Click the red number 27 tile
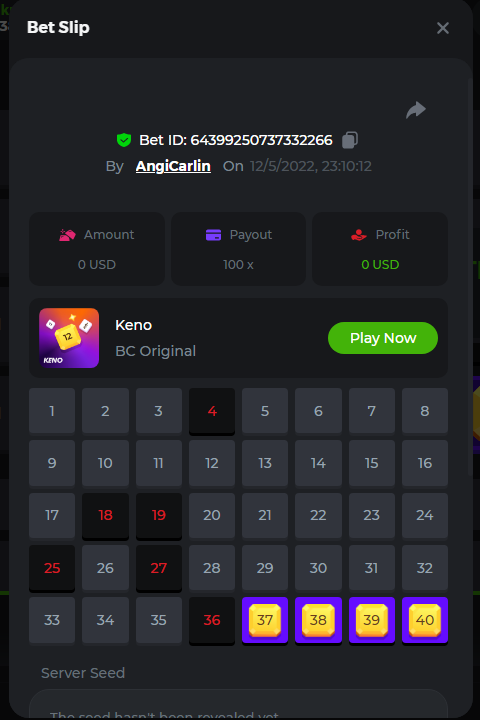This screenshot has width=480, height=720. click(158, 568)
